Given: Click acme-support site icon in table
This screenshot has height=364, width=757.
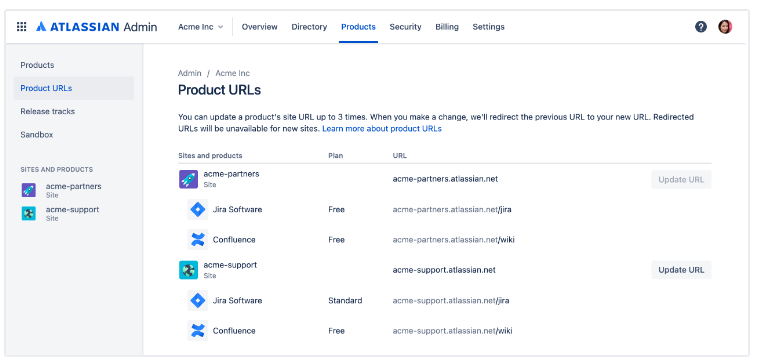Looking at the screenshot, I should pyautogui.click(x=188, y=270).
